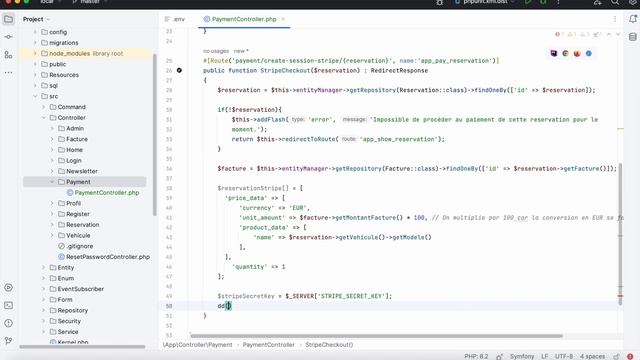Viewport: 640px width, 360px height.
Task: Close the PaymentController.php tab
Action: (x=283, y=19)
